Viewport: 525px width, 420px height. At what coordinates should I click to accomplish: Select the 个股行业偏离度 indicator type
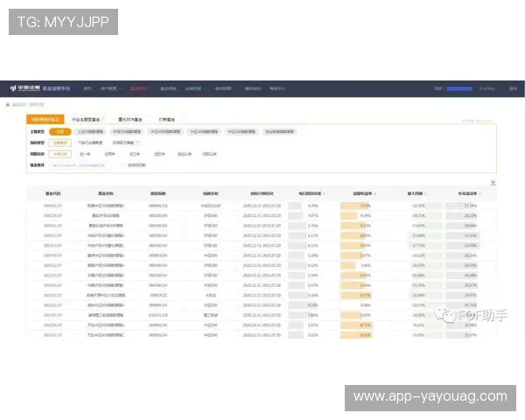[x=90, y=143]
